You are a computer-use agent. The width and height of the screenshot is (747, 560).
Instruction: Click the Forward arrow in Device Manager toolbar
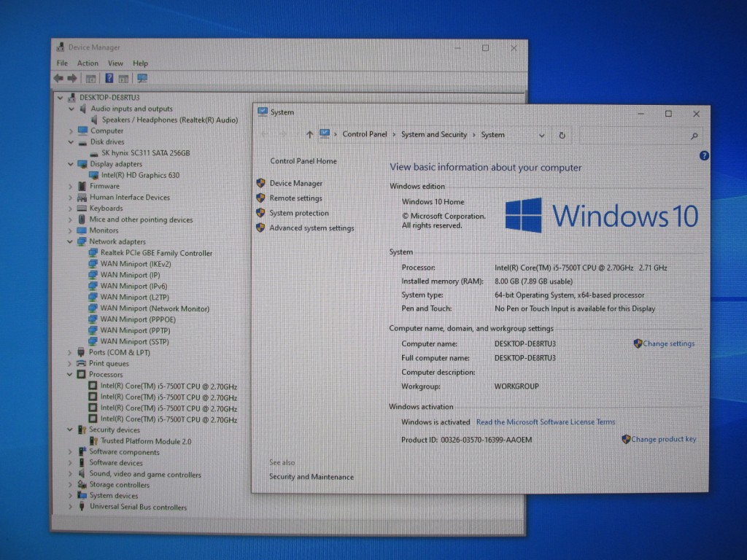72,78
